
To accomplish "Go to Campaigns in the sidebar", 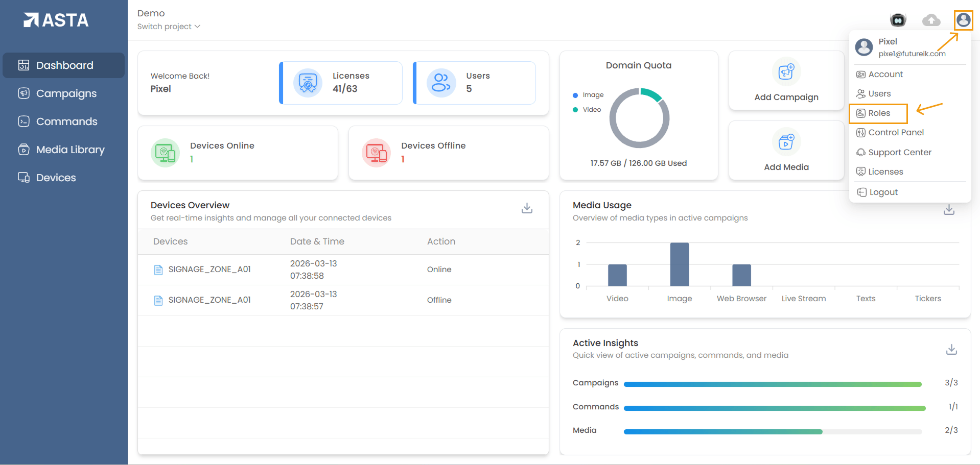I will click(x=66, y=93).
